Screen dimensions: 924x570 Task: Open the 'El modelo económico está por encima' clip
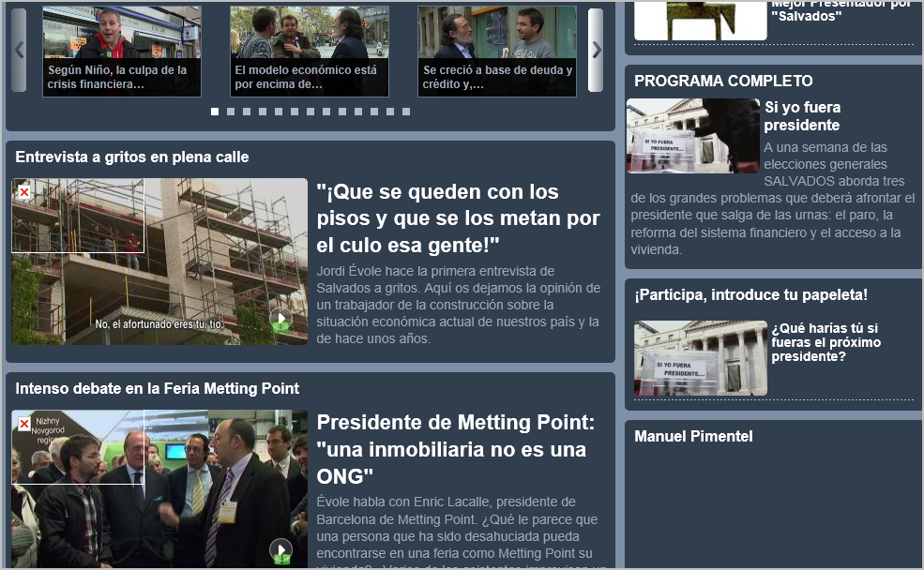point(310,52)
